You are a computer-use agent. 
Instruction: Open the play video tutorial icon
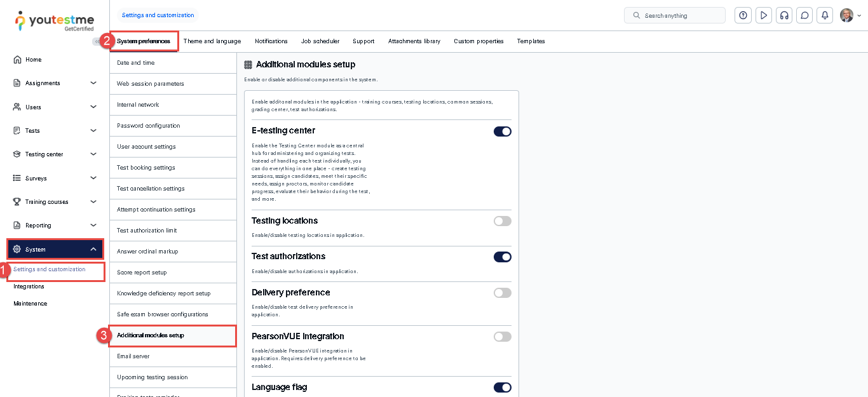(x=764, y=15)
